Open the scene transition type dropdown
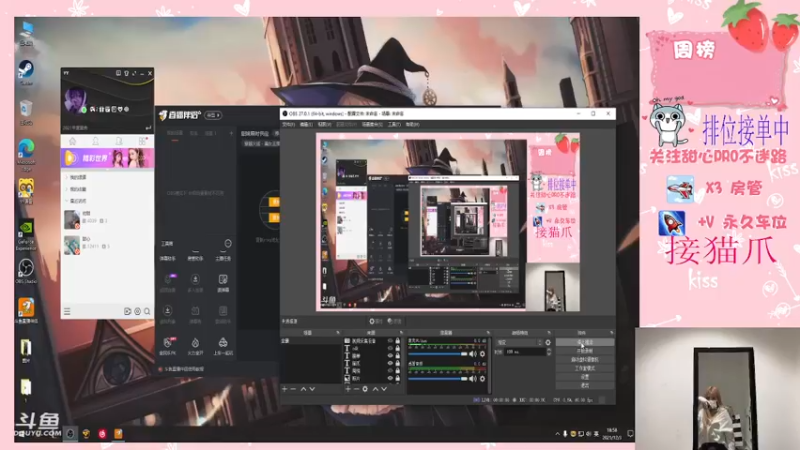This screenshot has height=450, width=800. (519, 342)
